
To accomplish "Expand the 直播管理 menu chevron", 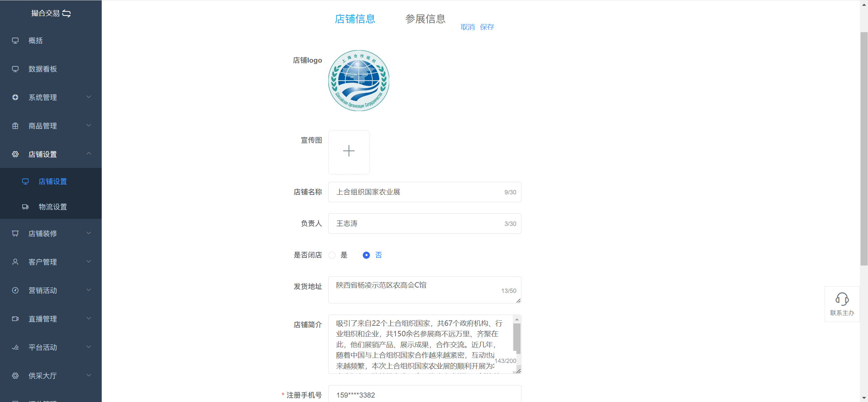I will click(x=89, y=319).
